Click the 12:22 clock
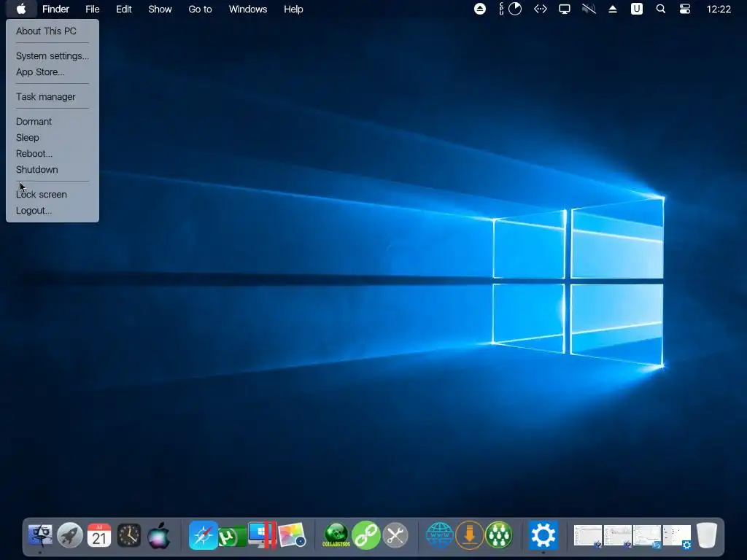 coord(719,9)
